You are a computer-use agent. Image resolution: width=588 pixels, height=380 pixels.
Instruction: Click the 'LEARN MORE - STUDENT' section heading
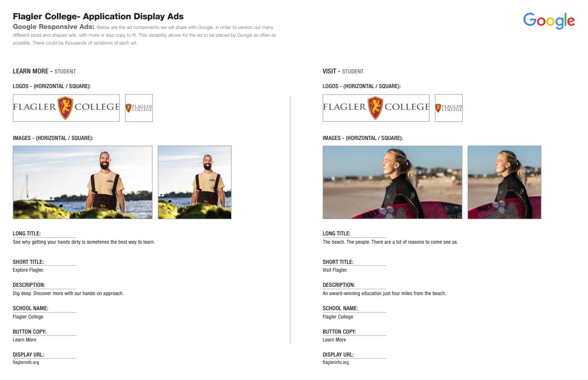pos(44,72)
